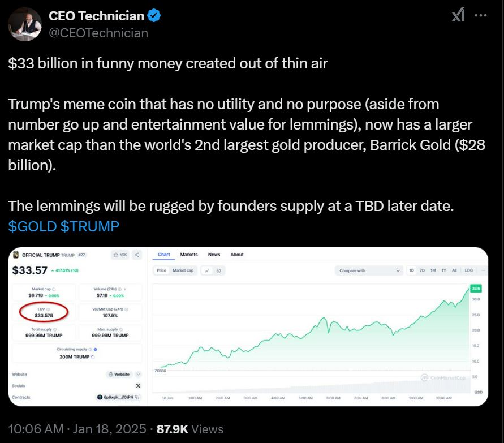Open the Grok icon on the tweet
The image size is (504, 443).
pyautogui.click(x=458, y=16)
